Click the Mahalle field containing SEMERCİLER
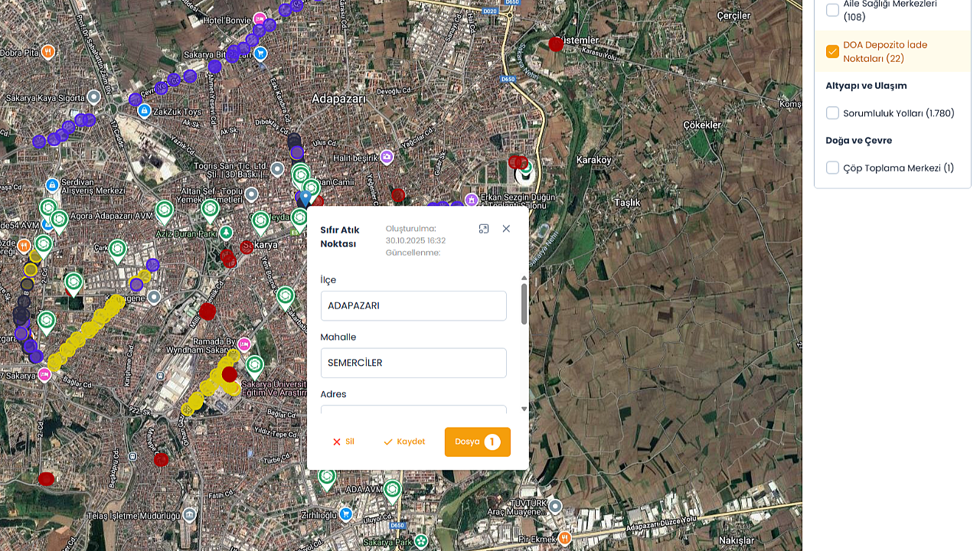This screenshot has width=980, height=551. [x=413, y=363]
